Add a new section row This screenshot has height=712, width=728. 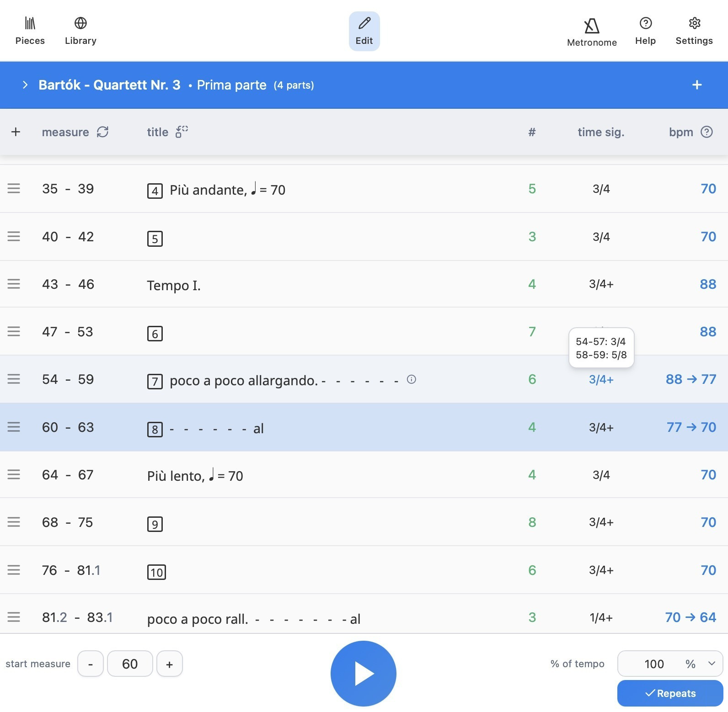16,132
